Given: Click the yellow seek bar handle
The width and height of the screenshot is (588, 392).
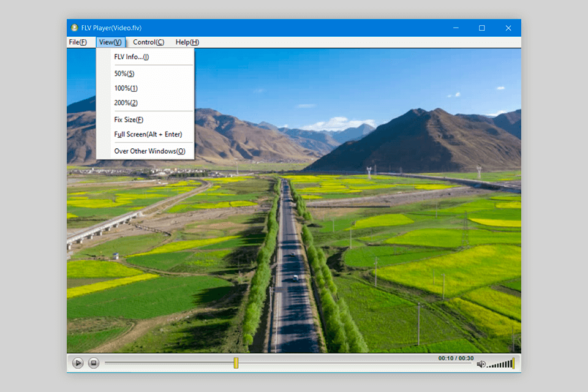Looking at the screenshot, I should click(236, 363).
